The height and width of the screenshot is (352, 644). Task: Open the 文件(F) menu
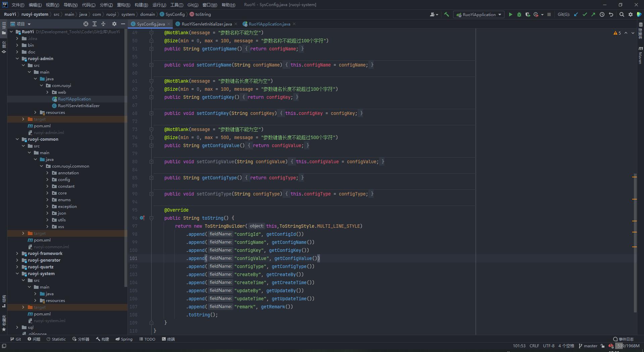18,5
